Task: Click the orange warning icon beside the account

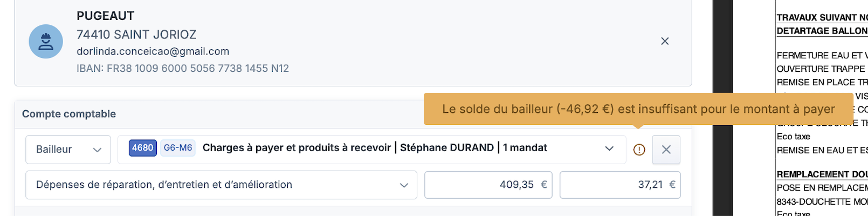Action: [x=639, y=150]
